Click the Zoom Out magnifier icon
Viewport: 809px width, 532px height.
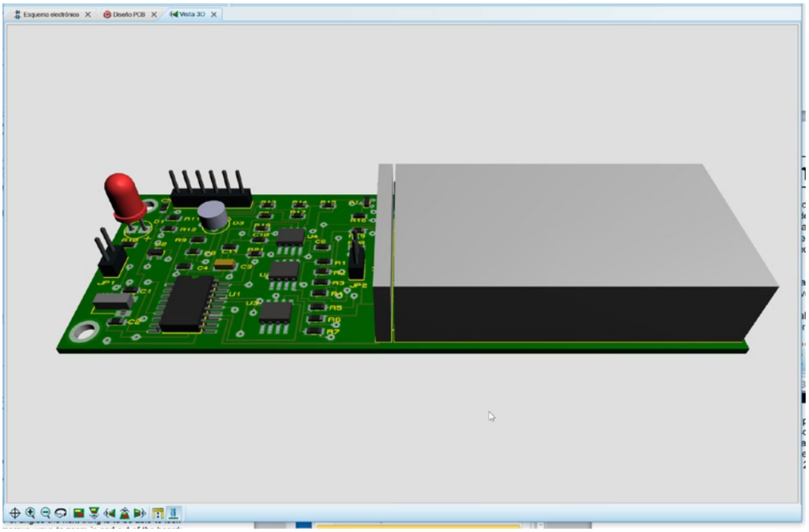click(45, 511)
